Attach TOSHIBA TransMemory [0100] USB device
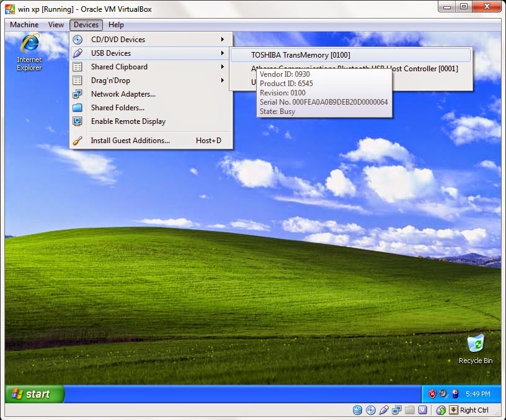This screenshot has width=506, height=420. (x=351, y=55)
